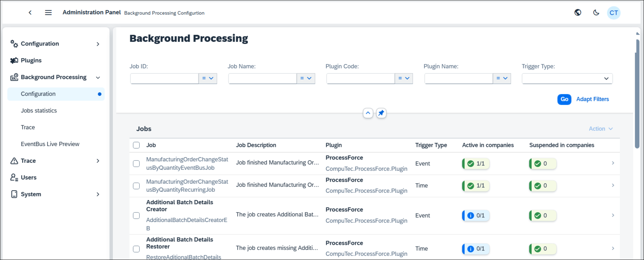Collapse the filter header with up arrow

[368, 113]
